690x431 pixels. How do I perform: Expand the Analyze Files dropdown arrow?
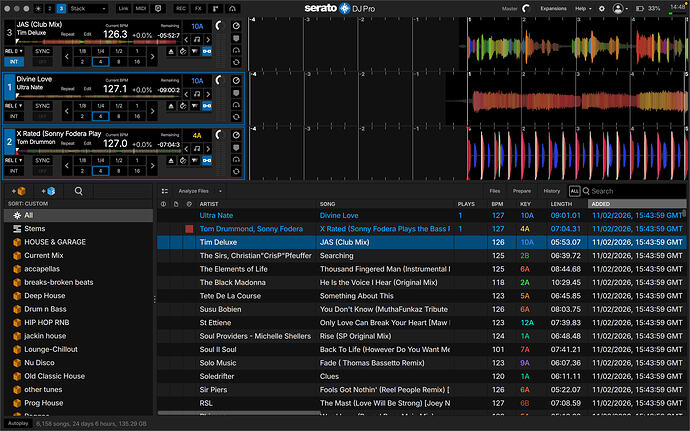coord(220,191)
